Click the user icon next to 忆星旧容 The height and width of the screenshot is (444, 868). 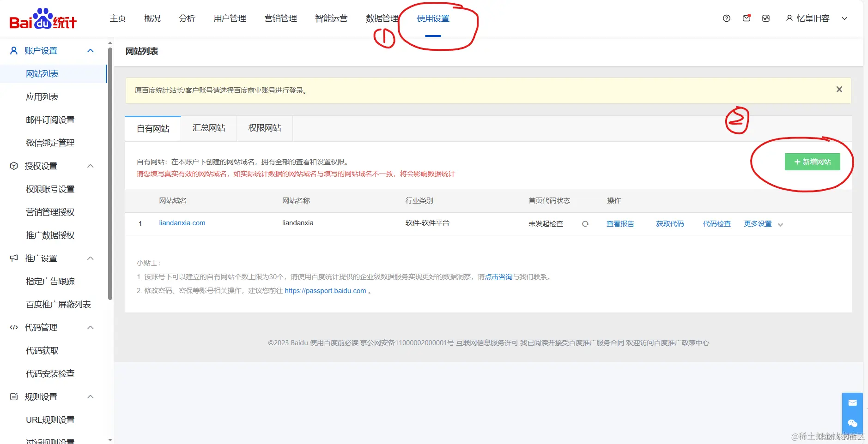point(788,18)
